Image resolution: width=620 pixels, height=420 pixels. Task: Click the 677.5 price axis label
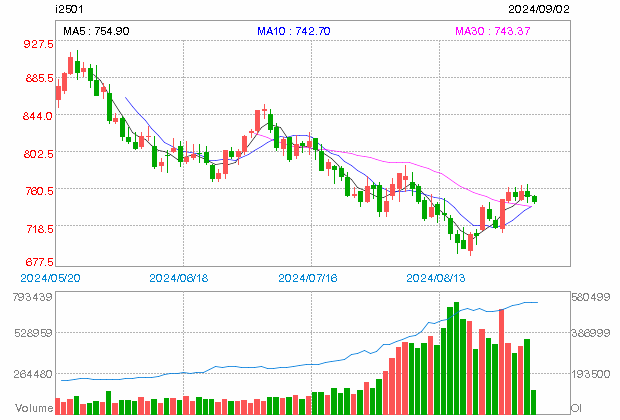[39, 262]
